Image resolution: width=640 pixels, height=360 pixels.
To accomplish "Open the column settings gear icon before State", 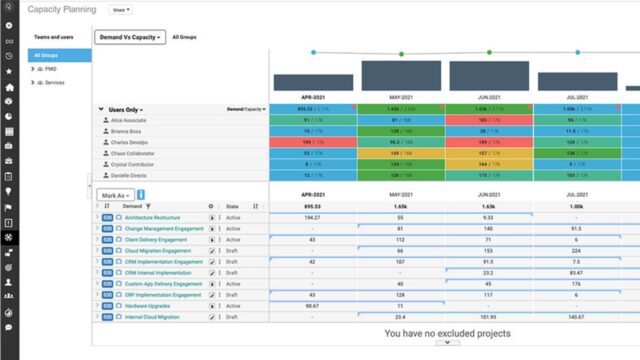I will [211, 207].
